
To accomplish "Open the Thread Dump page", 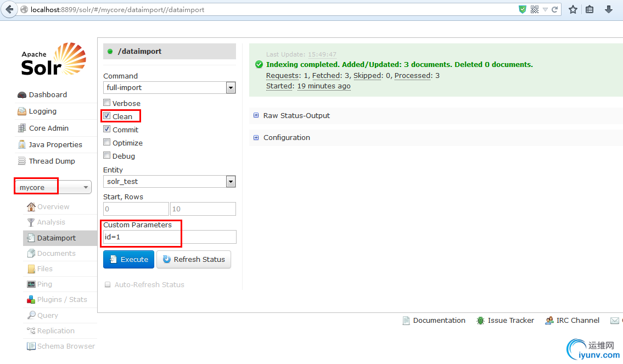I will pyautogui.click(x=52, y=161).
